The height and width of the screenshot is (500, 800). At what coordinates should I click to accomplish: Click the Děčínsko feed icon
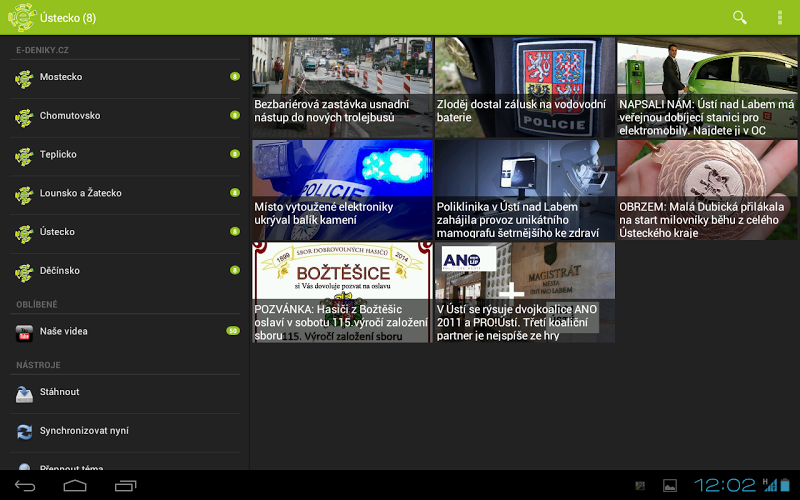(24, 272)
